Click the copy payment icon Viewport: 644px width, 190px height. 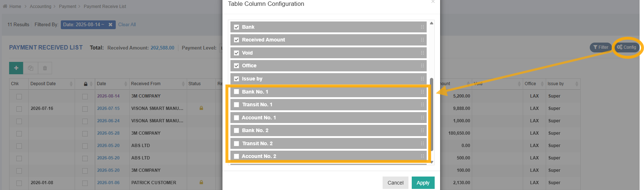pos(31,68)
